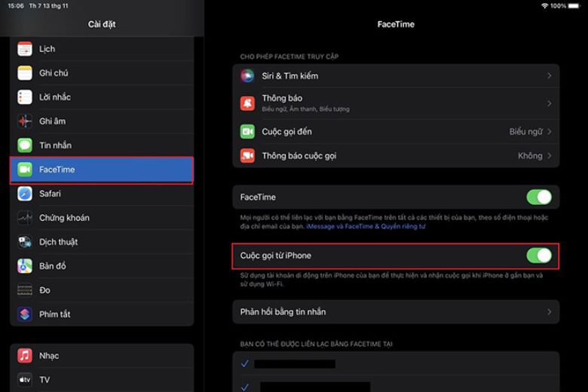Select Chứng khoán label in sidebar

click(x=64, y=218)
